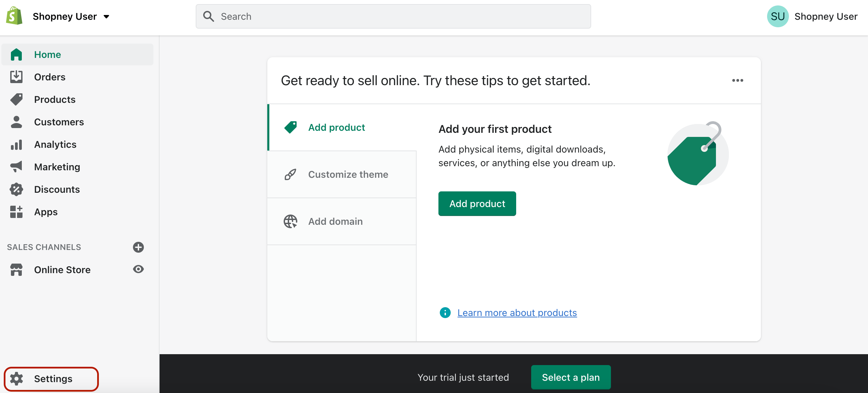Select the Discounts icon in sidebar
Image resolution: width=868 pixels, height=393 pixels.
[x=16, y=189]
